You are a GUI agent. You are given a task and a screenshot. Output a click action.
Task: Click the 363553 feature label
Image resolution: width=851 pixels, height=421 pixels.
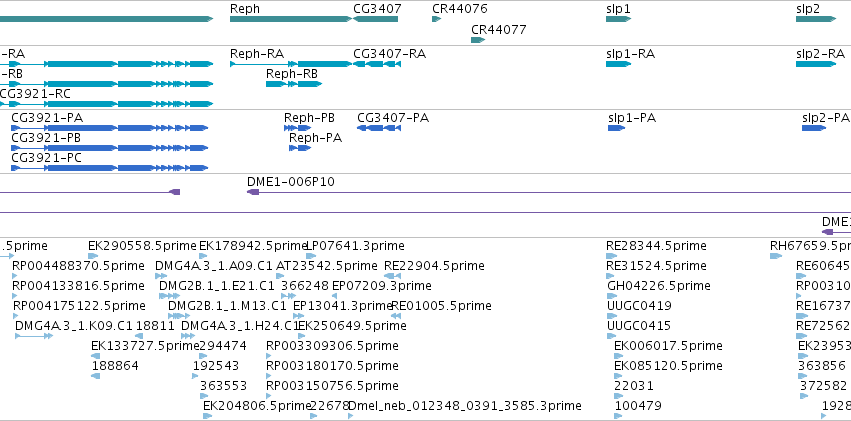pos(224,387)
